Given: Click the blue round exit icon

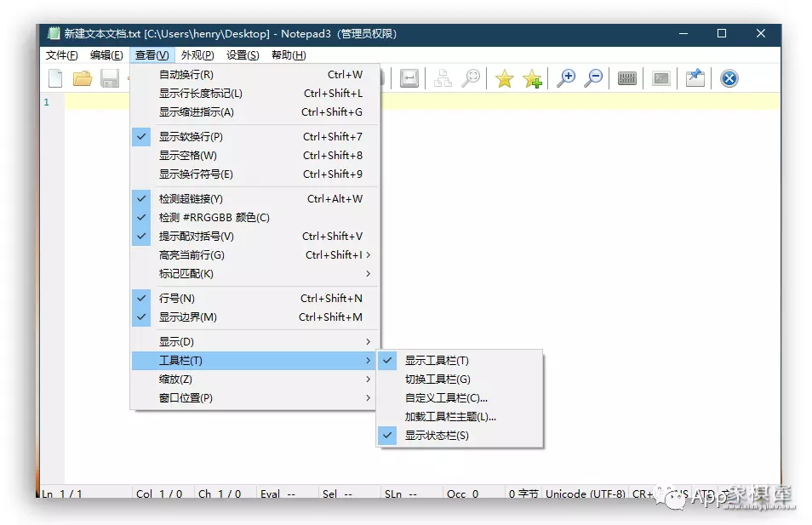Looking at the screenshot, I should click(x=729, y=78).
